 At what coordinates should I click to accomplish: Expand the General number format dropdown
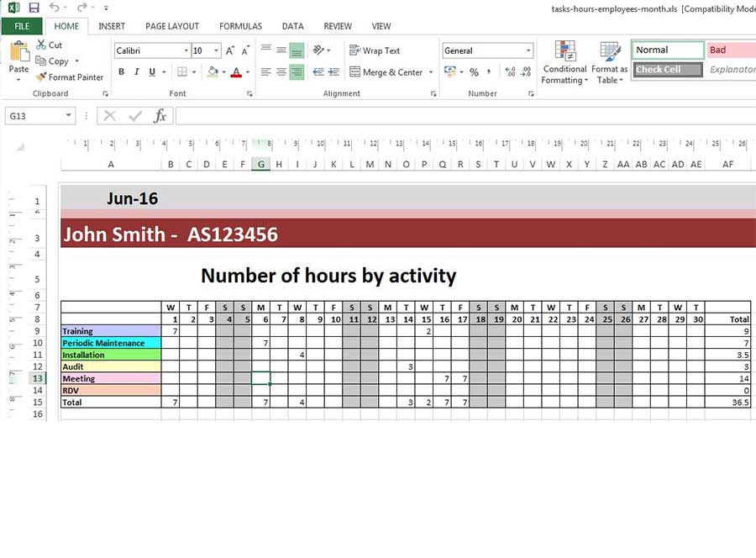pos(528,51)
